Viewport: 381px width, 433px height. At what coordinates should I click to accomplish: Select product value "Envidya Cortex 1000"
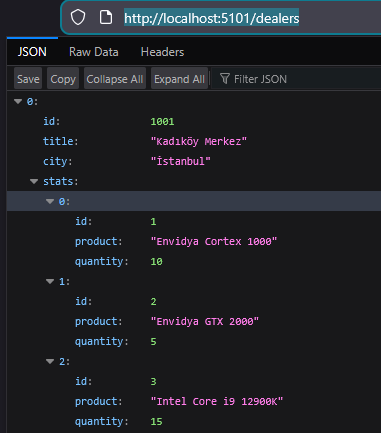click(x=214, y=241)
